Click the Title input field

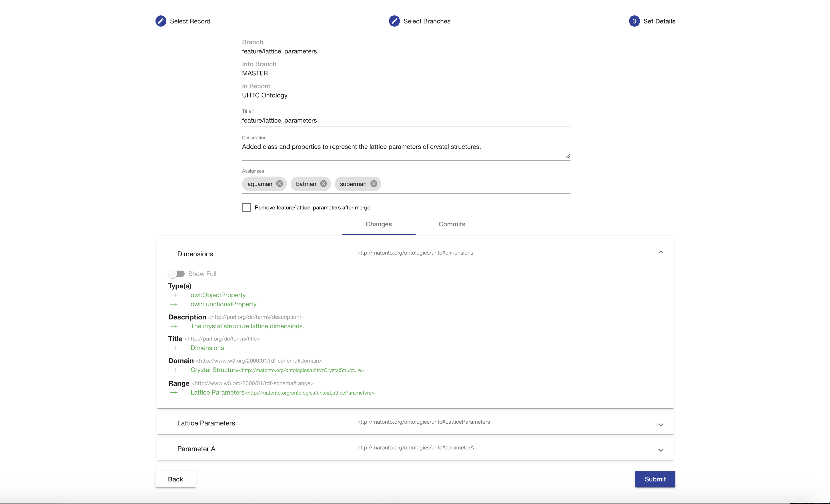point(406,121)
